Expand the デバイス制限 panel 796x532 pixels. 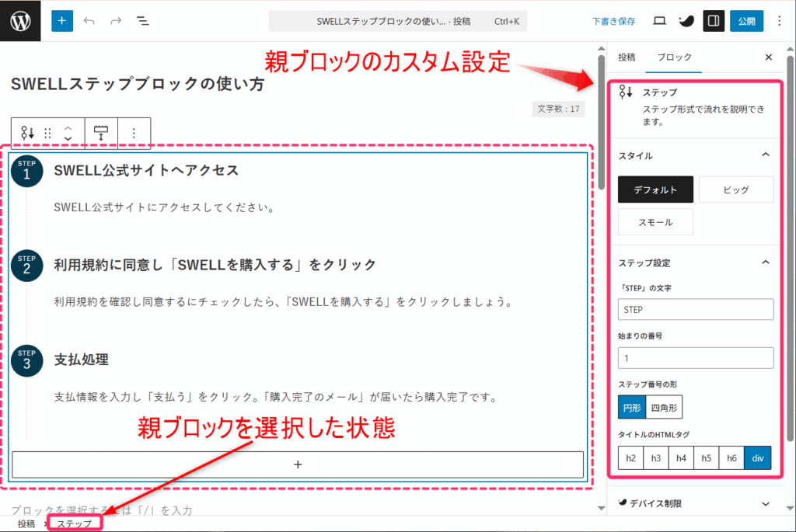766,503
